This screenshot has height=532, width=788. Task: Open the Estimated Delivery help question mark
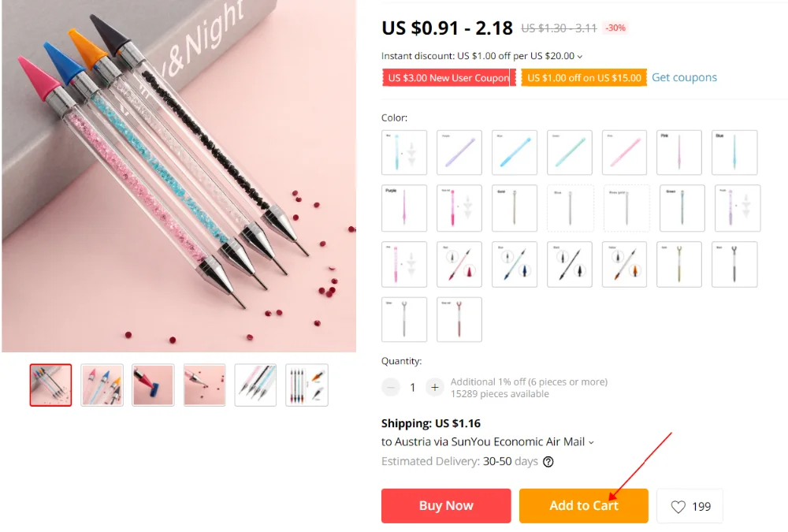(548, 462)
